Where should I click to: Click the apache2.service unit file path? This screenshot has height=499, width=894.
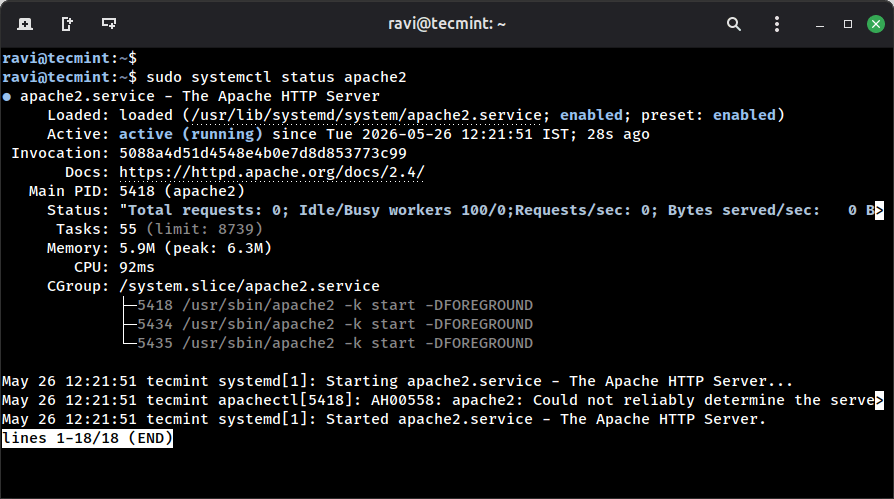tap(366, 115)
